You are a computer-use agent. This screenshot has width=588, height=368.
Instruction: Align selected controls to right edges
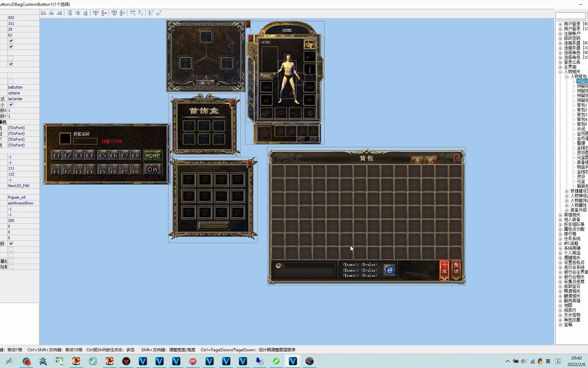click(x=59, y=13)
